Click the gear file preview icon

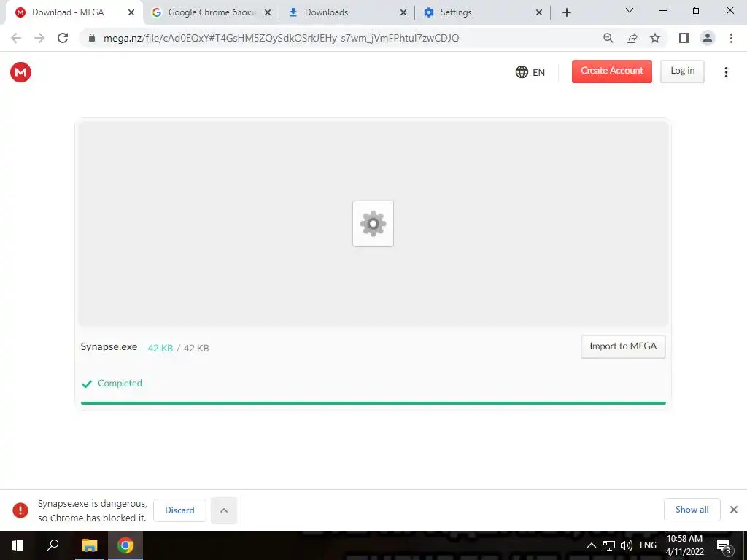pos(373,224)
